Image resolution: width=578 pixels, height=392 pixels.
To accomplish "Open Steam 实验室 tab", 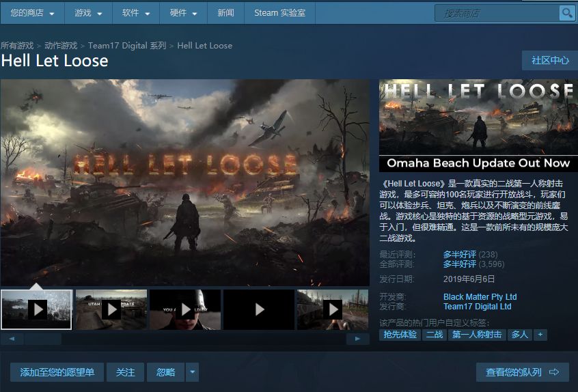I will (280, 13).
